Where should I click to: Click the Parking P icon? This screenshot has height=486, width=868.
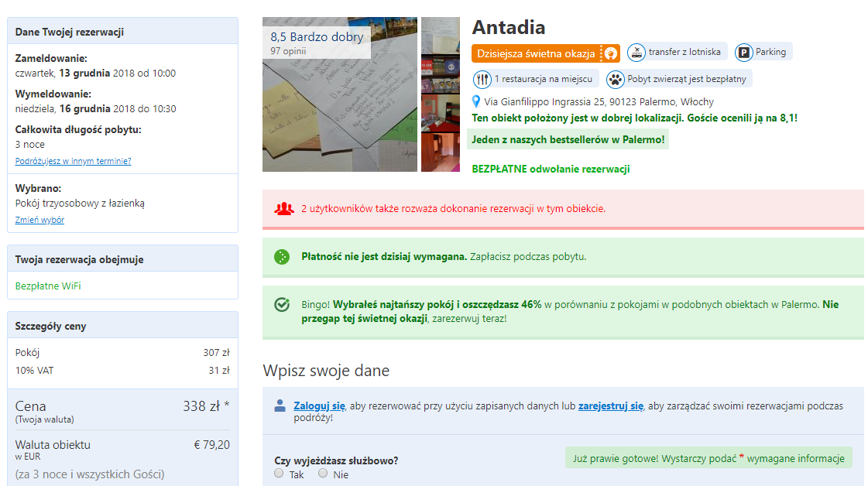743,53
